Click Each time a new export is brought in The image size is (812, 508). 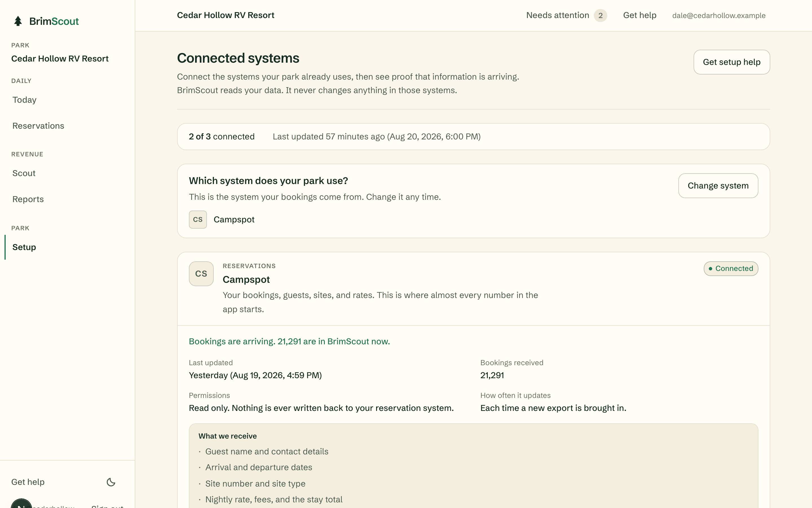tap(553, 408)
